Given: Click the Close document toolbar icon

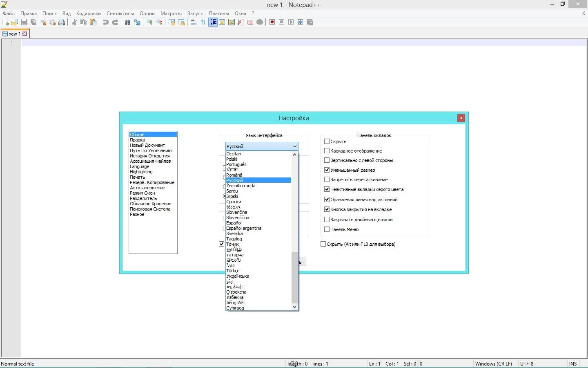Looking at the screenshot, I should (43, 22).
